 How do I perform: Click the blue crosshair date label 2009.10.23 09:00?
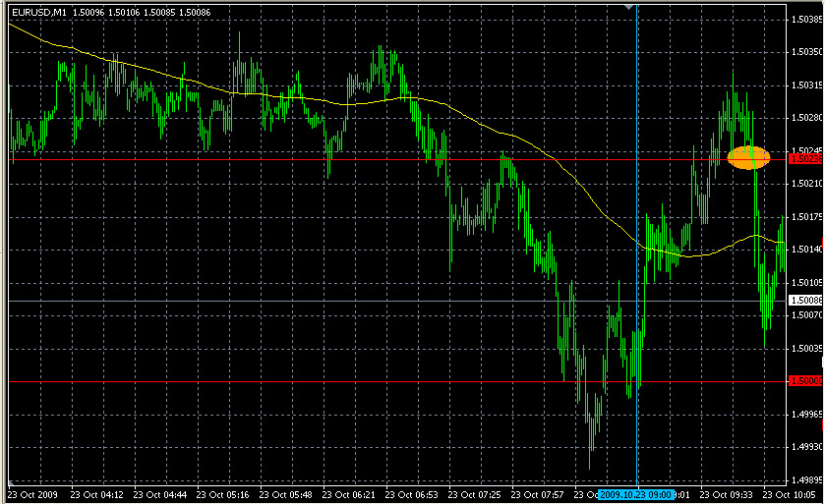click(x=634, y=495)
